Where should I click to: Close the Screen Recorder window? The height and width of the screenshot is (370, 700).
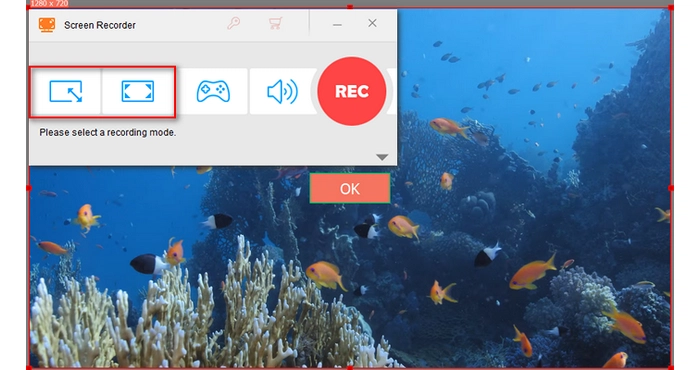tap(372, 23)
